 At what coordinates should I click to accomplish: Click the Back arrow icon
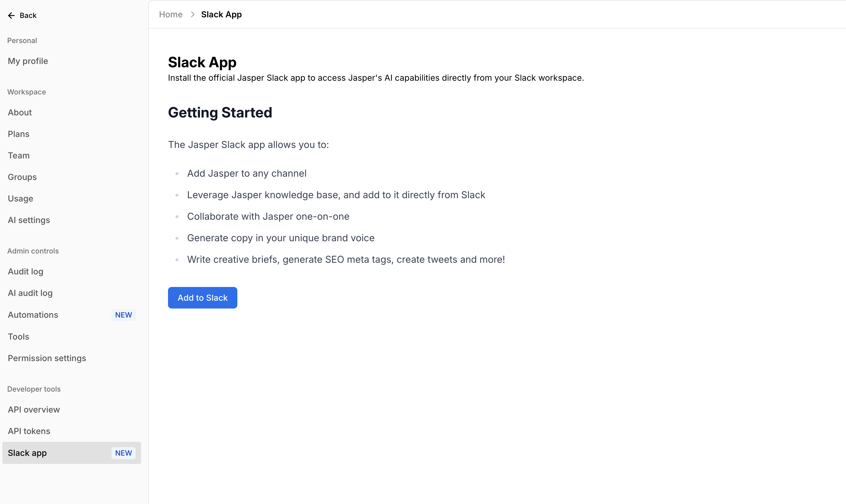(11, 15)
